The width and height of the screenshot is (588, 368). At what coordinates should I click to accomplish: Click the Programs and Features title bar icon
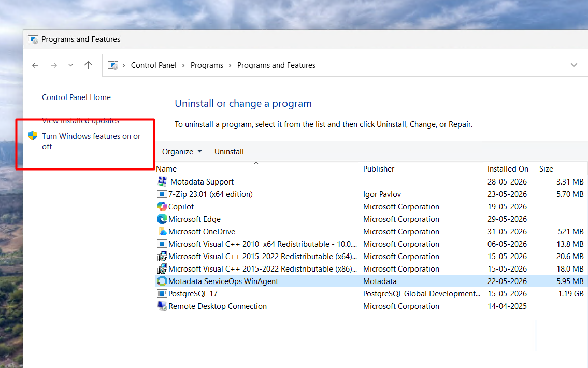33,39
